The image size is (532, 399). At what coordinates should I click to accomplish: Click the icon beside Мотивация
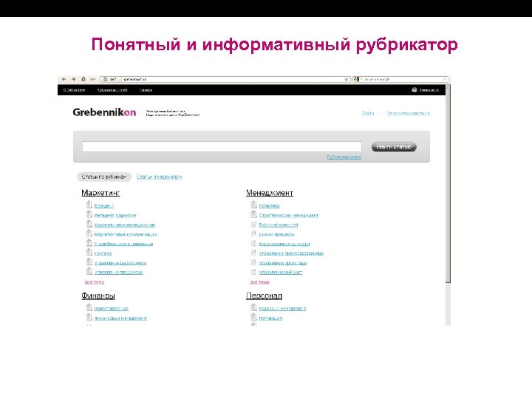253,317
